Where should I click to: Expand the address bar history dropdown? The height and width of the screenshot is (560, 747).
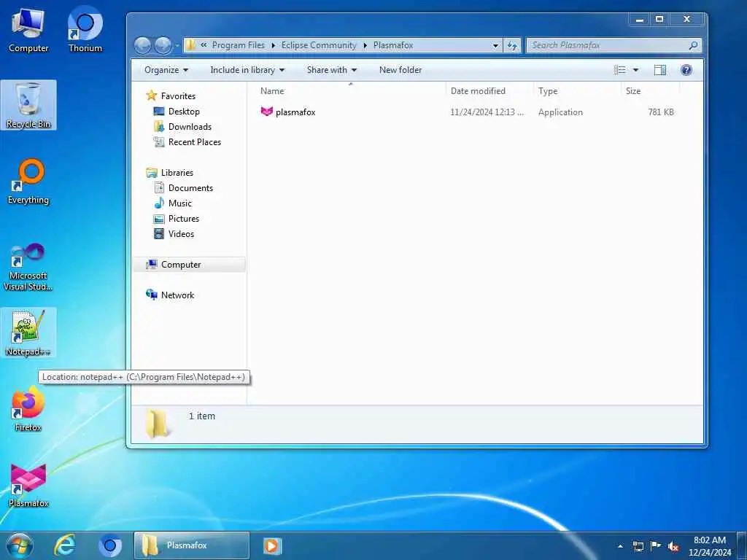pyautogui.click(x=495, y=45)
